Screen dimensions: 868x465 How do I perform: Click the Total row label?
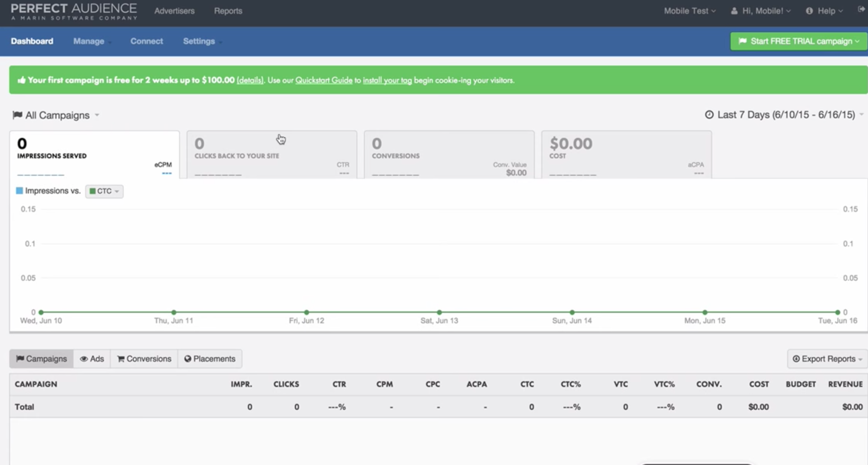24,407
